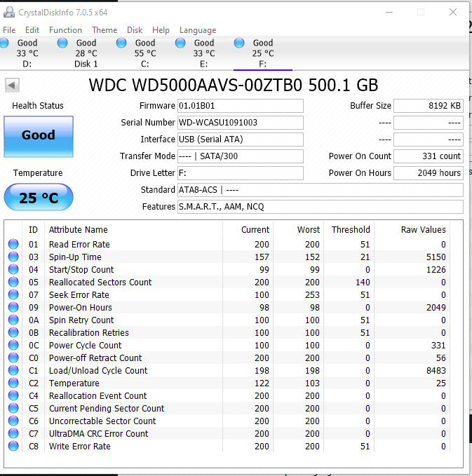
Task: Click status orb for Reallocated Sectors Count
Action: coord(13,282)
